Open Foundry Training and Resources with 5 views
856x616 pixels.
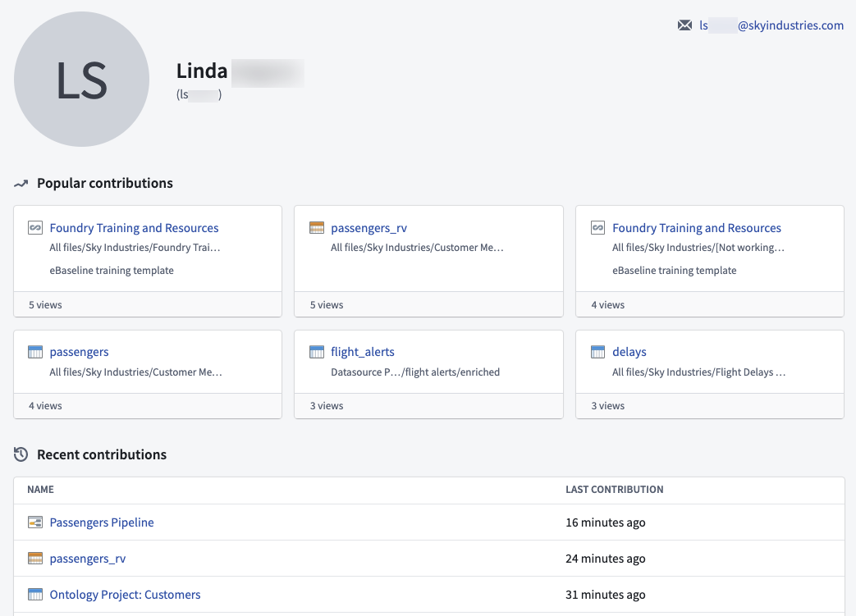point(134,227)
